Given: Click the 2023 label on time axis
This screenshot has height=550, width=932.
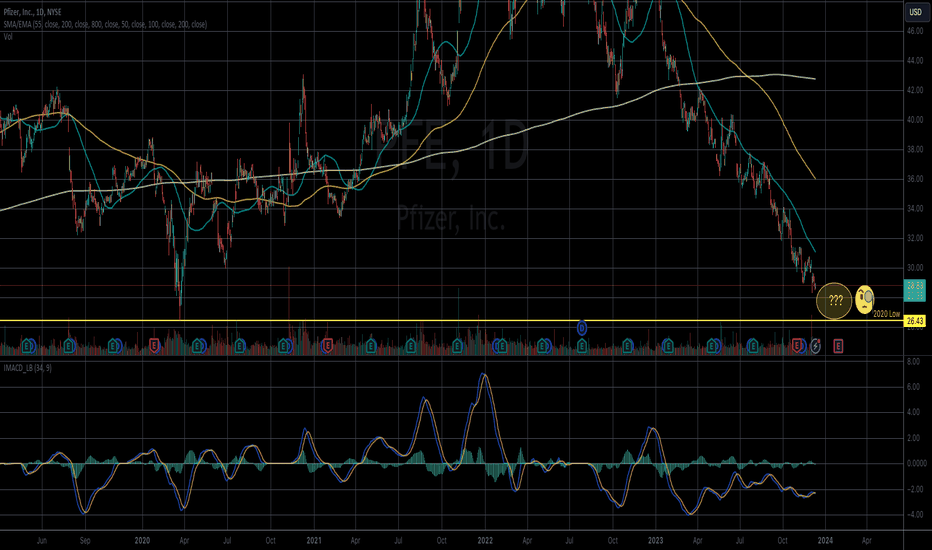Looking at the screenshot, I should click(655, 540).
